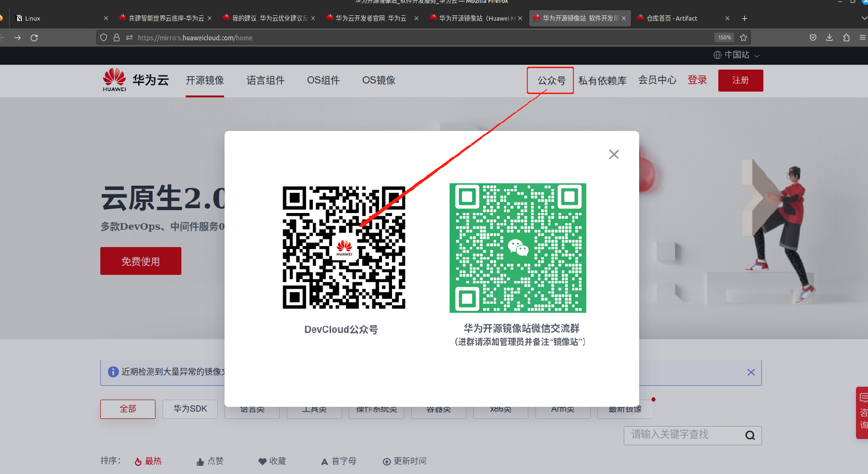Open the OS组件 navigation item
The width and height of the screenshot is (868, 474).
click(323, 80)
